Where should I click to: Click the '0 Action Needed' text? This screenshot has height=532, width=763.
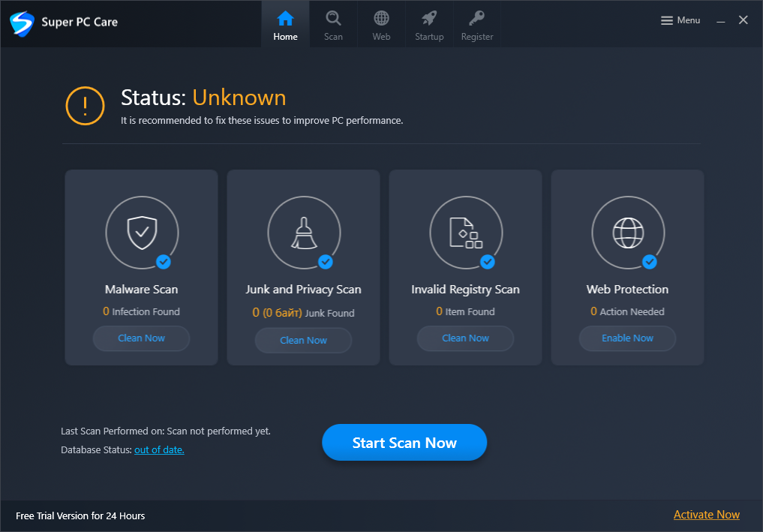click(x=627, y=311)
